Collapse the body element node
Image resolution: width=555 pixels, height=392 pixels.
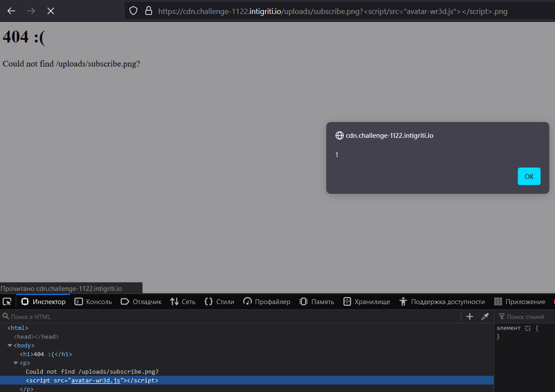click(x=10, y=346)
